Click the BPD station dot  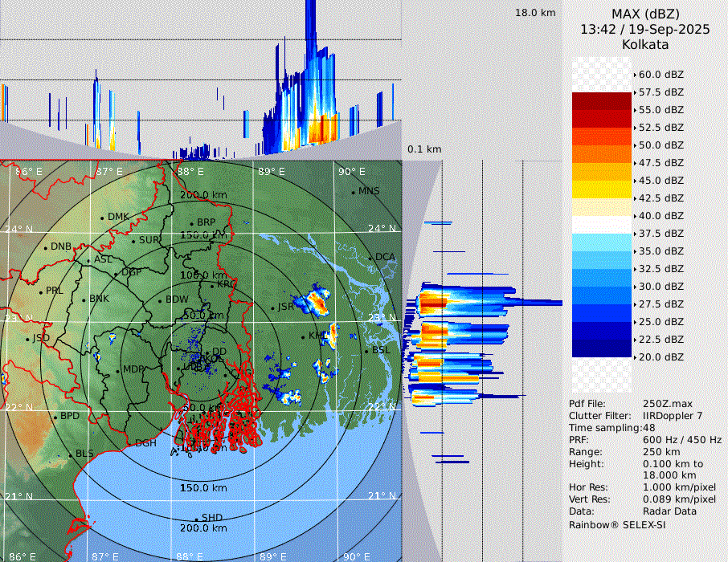pos(55,417)
